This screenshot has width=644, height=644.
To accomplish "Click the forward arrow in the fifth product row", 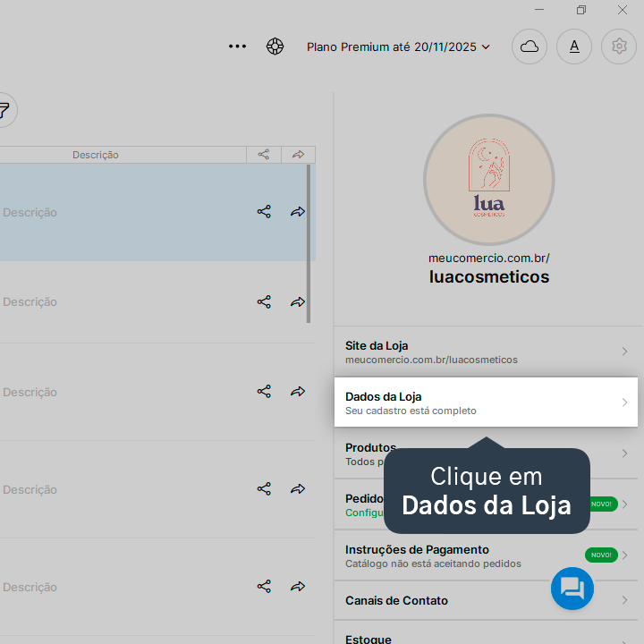I will click(298, 586).
